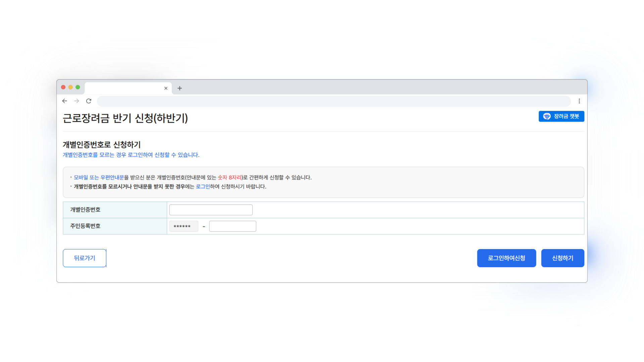Close the current browser tab
Viewport: 644px width, 362px height.
166,88
